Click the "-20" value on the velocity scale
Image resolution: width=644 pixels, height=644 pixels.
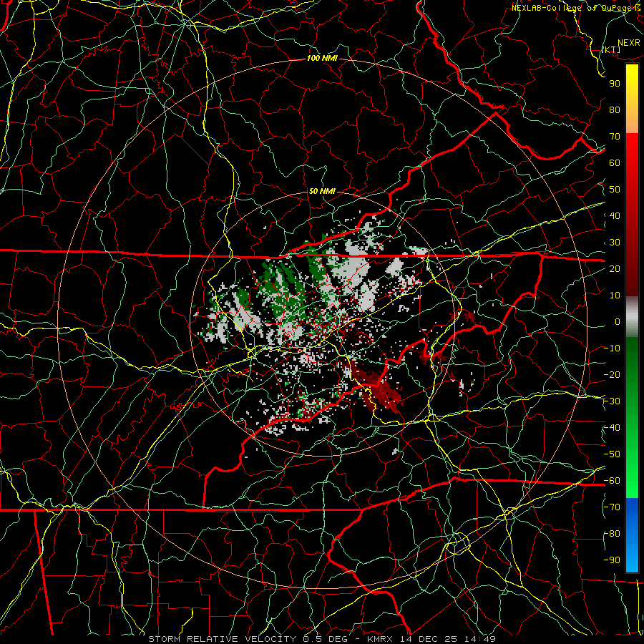pyautogui.click(x=612, y=374)
